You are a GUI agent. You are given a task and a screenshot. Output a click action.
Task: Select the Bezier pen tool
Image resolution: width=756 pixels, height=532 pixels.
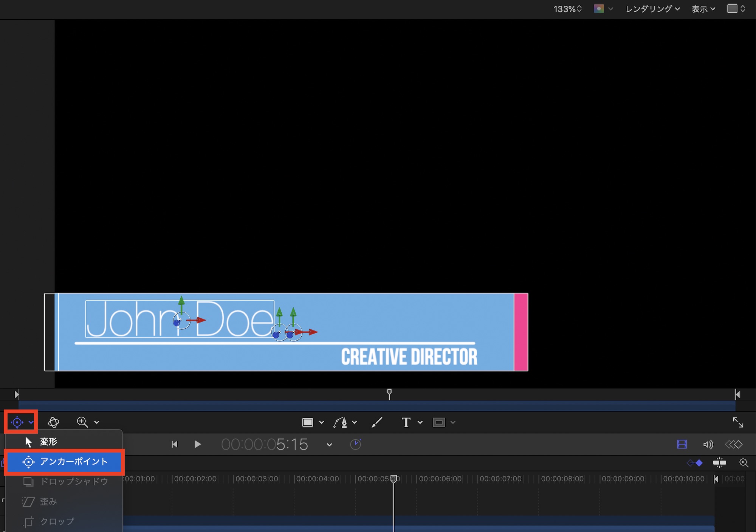[341, 422]
